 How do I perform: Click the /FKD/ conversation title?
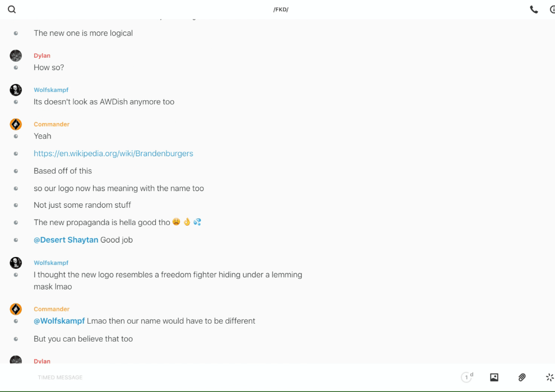281,10
